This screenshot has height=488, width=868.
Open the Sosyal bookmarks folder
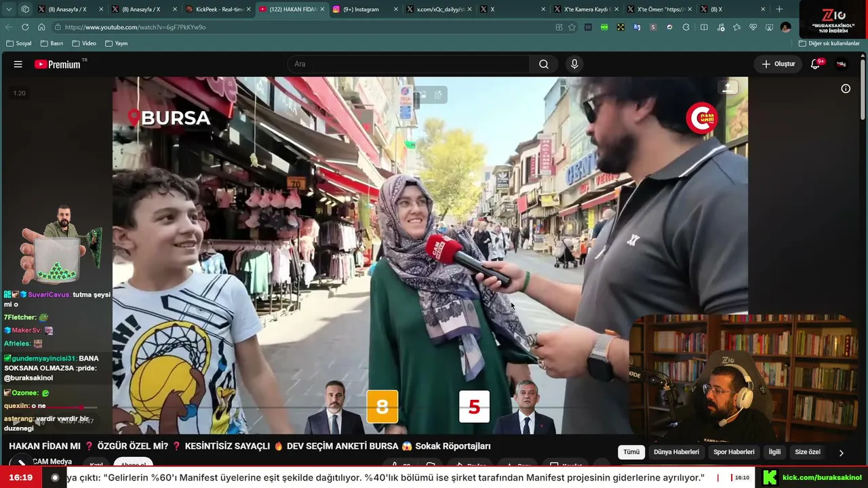19,43
